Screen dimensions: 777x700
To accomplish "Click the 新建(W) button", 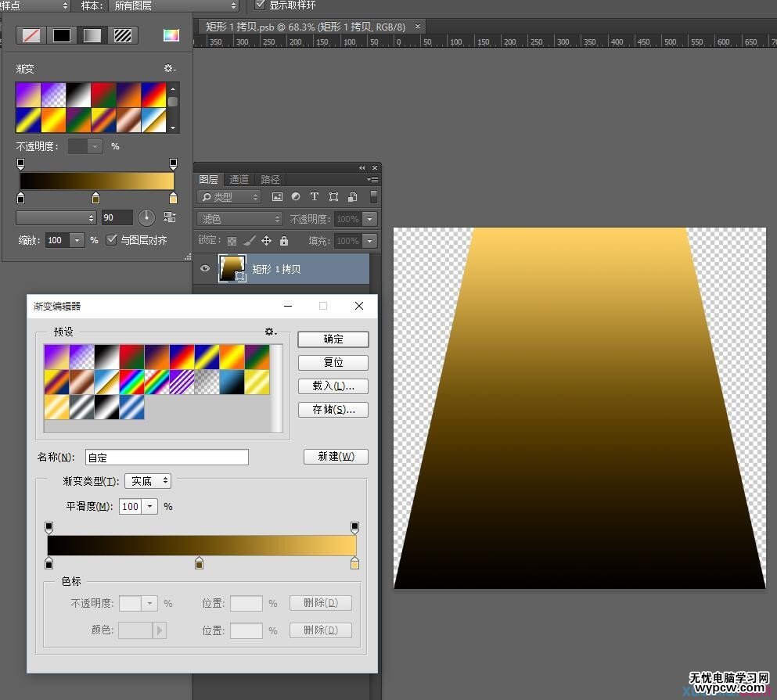I will click(336, 456).
